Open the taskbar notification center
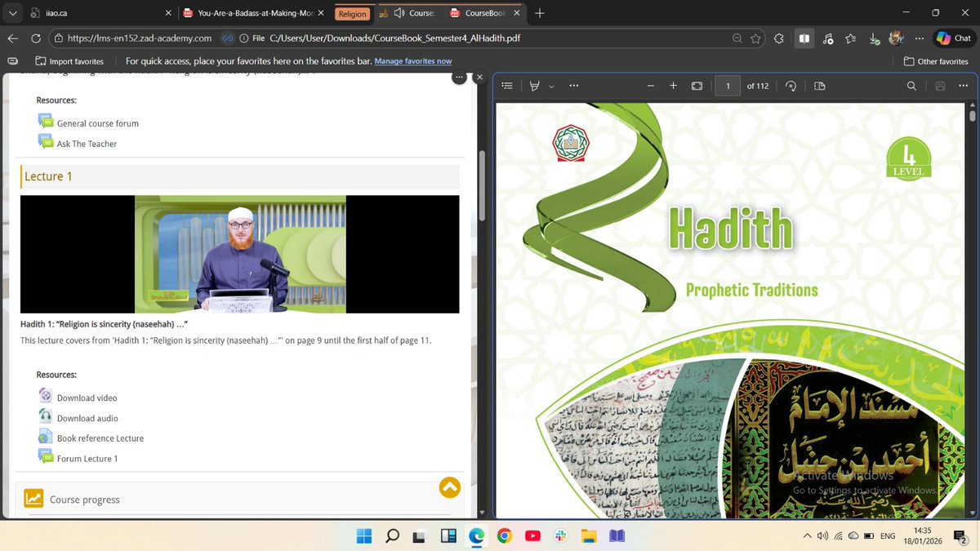The width and height of the screenshot is (980, 551). tap(962, 535)
